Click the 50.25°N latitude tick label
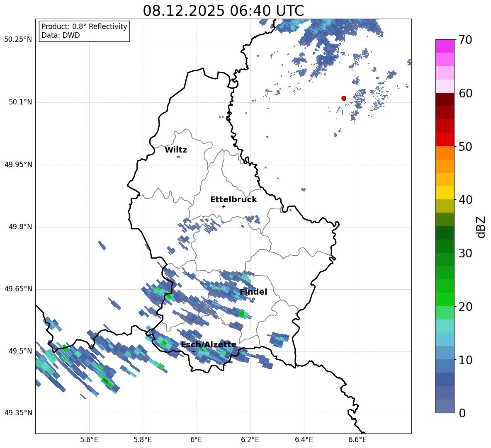 [x=18, y=40]
